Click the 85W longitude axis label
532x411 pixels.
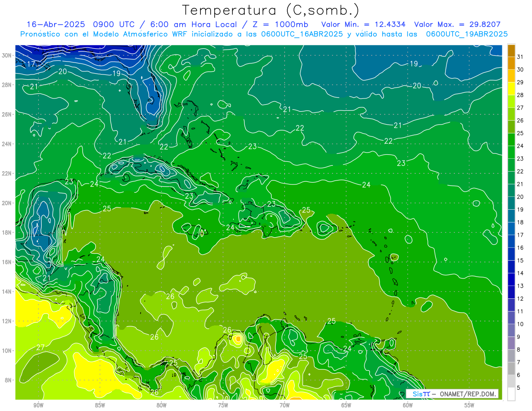pyautogui.click(x=100, y=405)
